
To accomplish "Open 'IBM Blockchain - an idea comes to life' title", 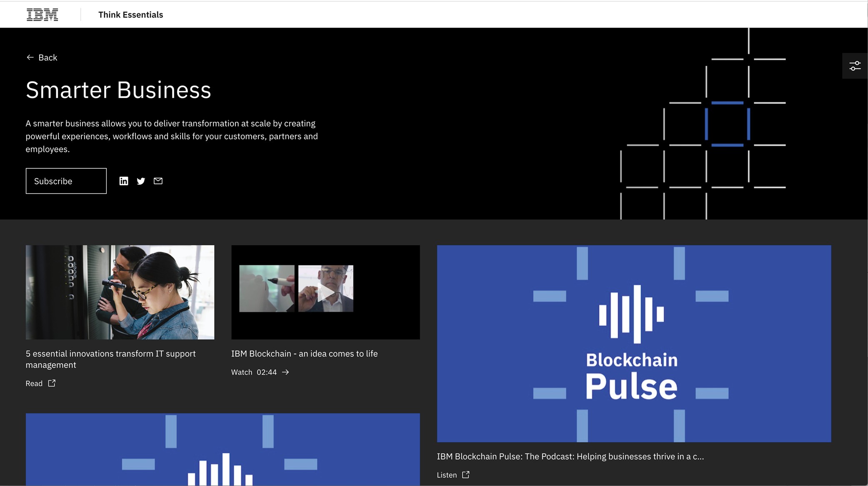I will point(305,354).
